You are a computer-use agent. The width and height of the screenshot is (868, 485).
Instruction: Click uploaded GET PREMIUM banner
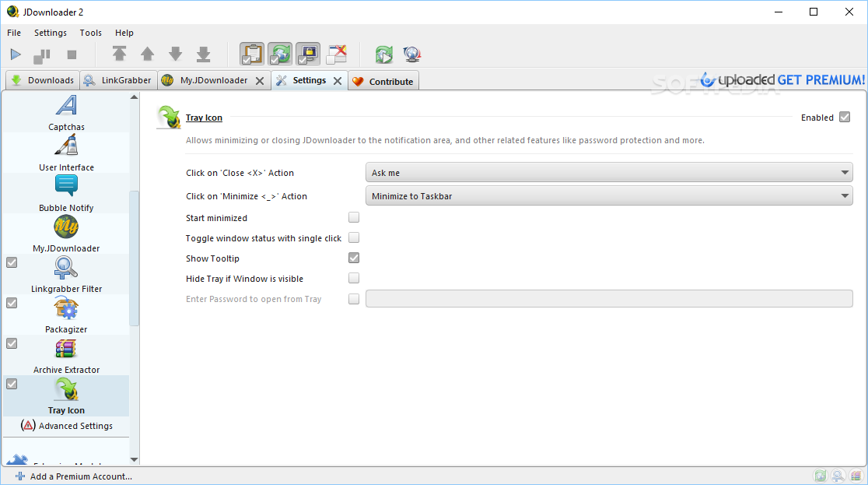point(782,80)
